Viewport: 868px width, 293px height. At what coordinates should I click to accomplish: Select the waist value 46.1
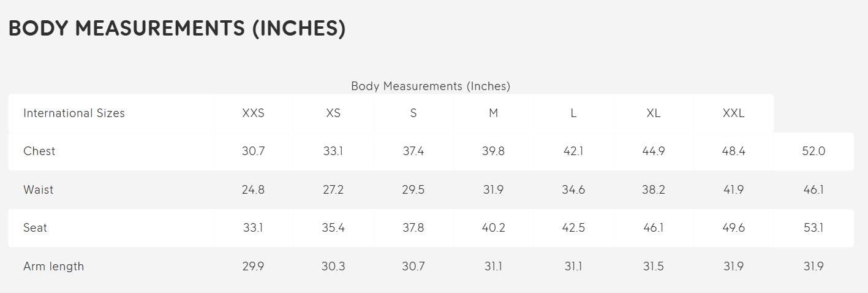(813, 190)
